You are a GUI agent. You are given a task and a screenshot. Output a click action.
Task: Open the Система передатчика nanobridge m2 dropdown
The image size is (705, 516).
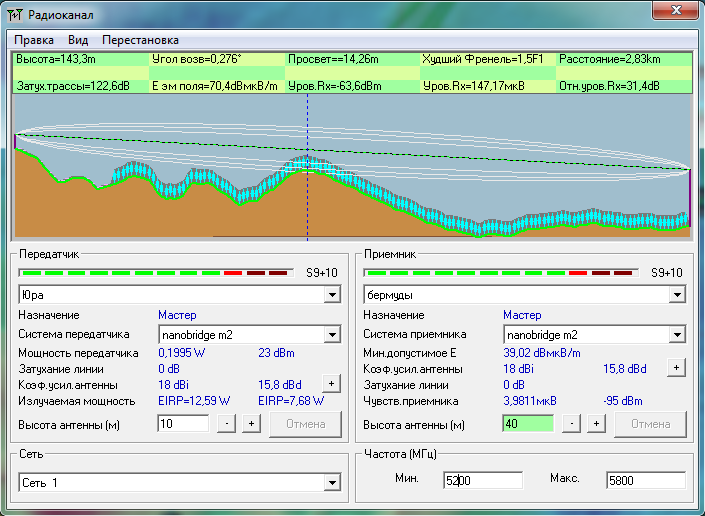click(x=332, y=335)
